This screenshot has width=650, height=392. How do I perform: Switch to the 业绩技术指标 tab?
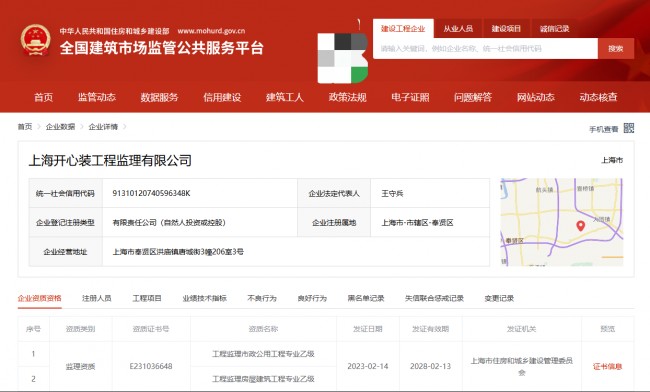pyautogui.click(x=204, y=298)
